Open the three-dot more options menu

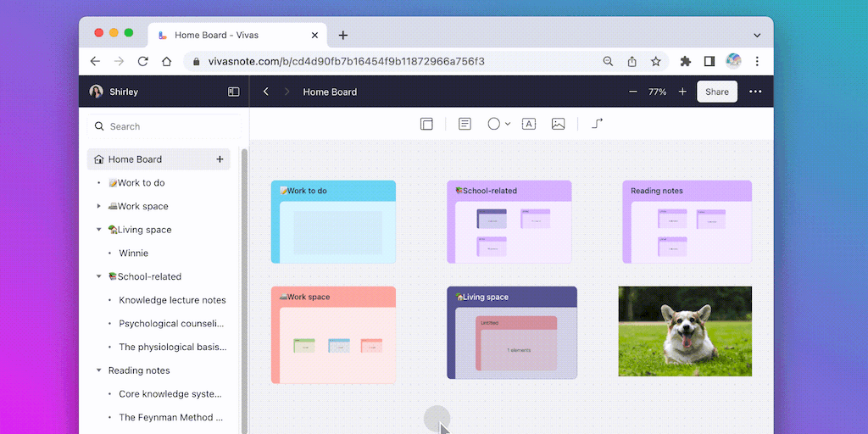[x=755, y=92]
